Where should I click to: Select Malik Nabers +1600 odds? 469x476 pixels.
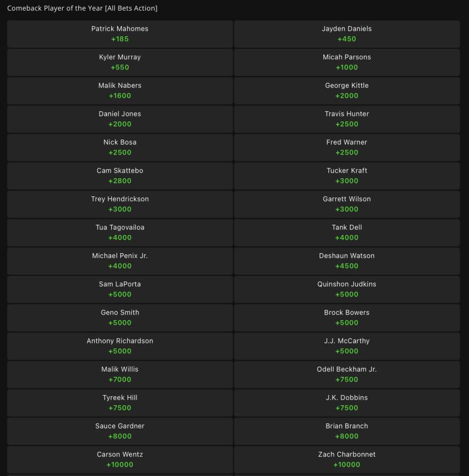tap(120, 91)
